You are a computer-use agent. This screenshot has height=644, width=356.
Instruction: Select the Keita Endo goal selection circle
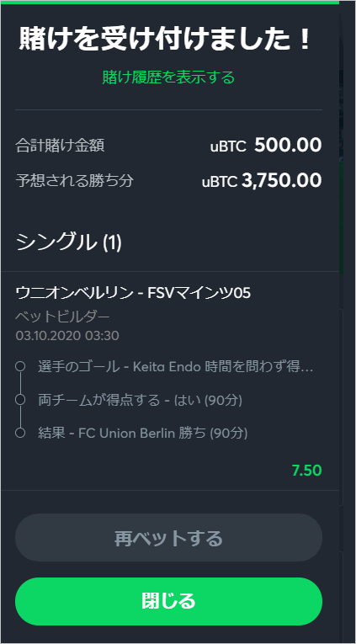click(20, 366)
